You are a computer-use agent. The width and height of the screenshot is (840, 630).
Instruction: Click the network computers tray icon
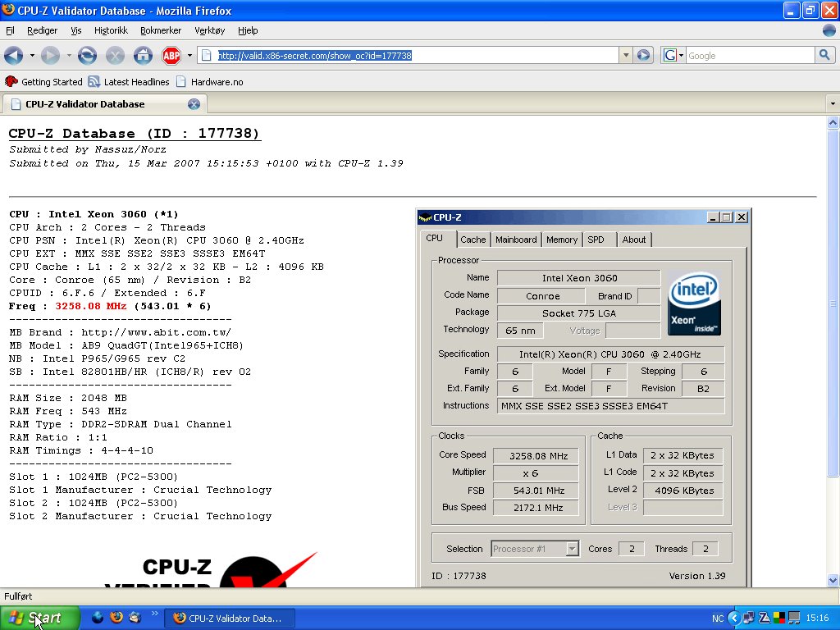click(749, 619)
